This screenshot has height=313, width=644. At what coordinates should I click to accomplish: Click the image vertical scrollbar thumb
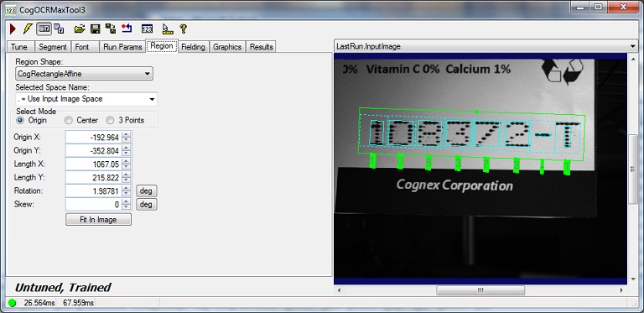633,169
